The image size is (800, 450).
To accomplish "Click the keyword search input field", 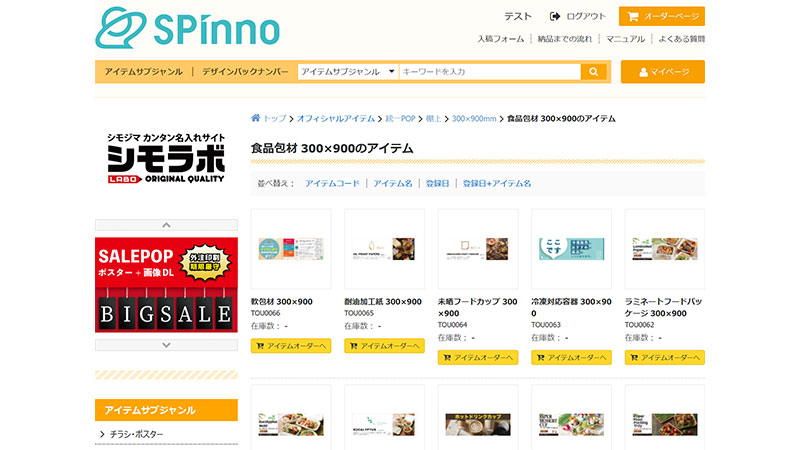I will click(490, 72).
